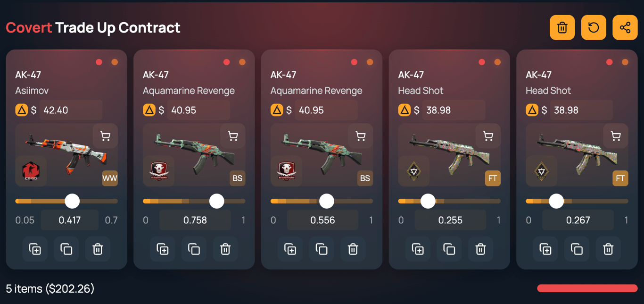Delete the AK-47 Asiimov card

pos(98,249)
